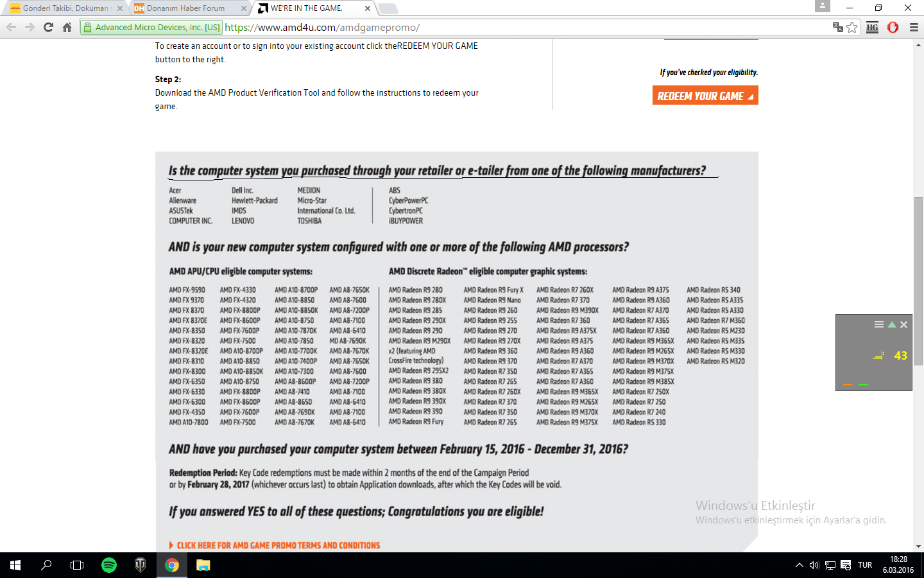Go forward with the forward arrow
This screenshot has height=578, width=924.
tap(30, 27)
